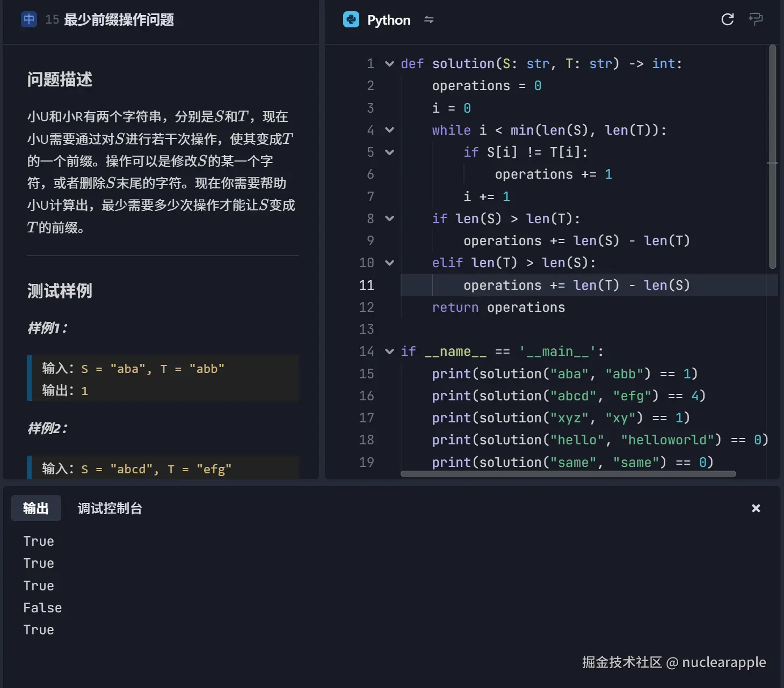Click the 问题描述 heading
This screenshot has width=784, height=688.
[x=60, y=79]
